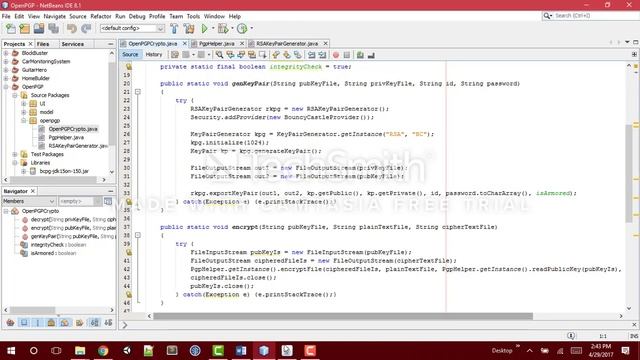The image size is (640, 360).
Task: Switch to the PgpHelper.java tab
Action: point(217,43)
